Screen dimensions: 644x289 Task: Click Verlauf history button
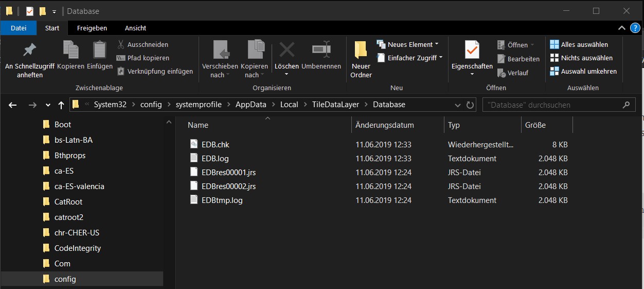click(513, 73)
